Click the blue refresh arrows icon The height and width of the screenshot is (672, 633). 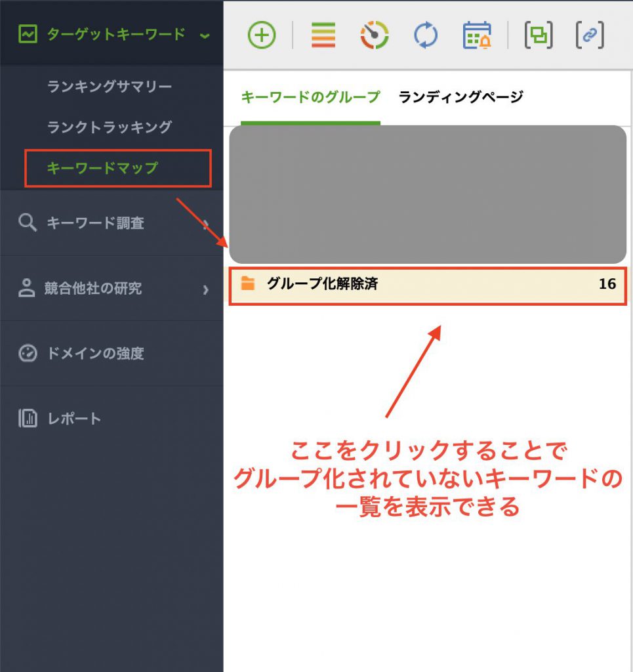coord(426,35)
